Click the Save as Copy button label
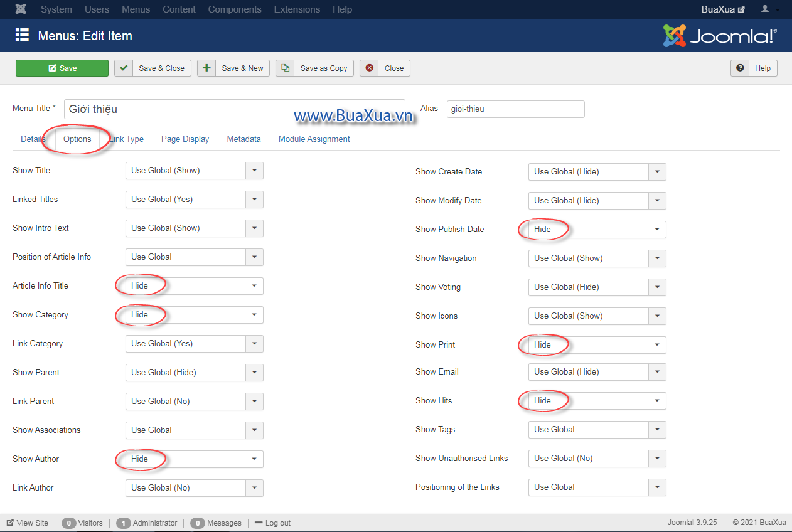The image size is (792, 532). (324, 68)
